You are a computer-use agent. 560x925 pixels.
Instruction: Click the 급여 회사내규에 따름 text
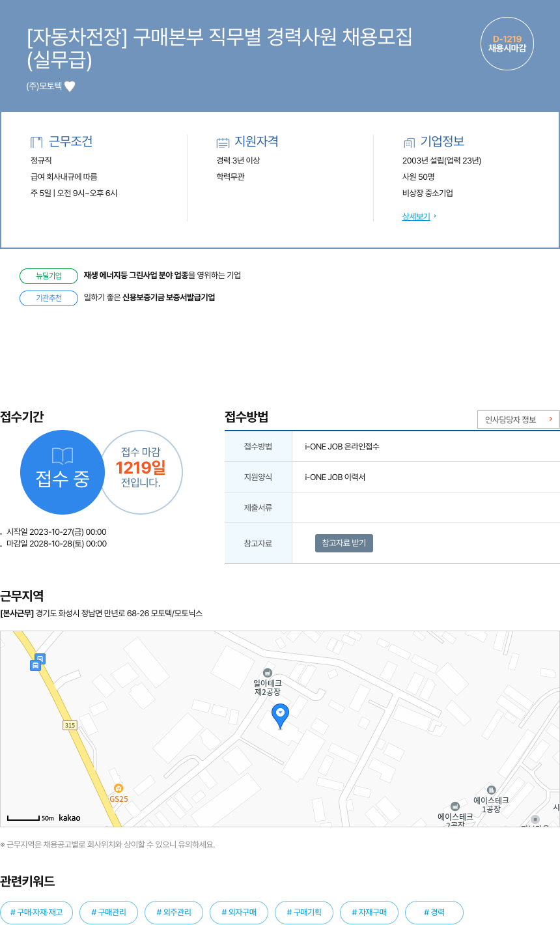[64, 177]
